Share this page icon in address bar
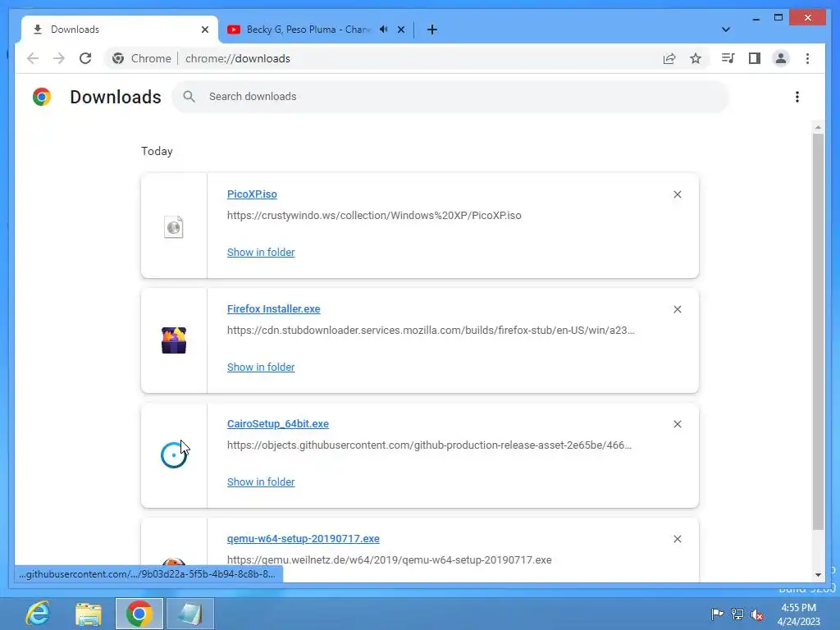The height and width of the screenshot is (630, 840). point(669,58)
